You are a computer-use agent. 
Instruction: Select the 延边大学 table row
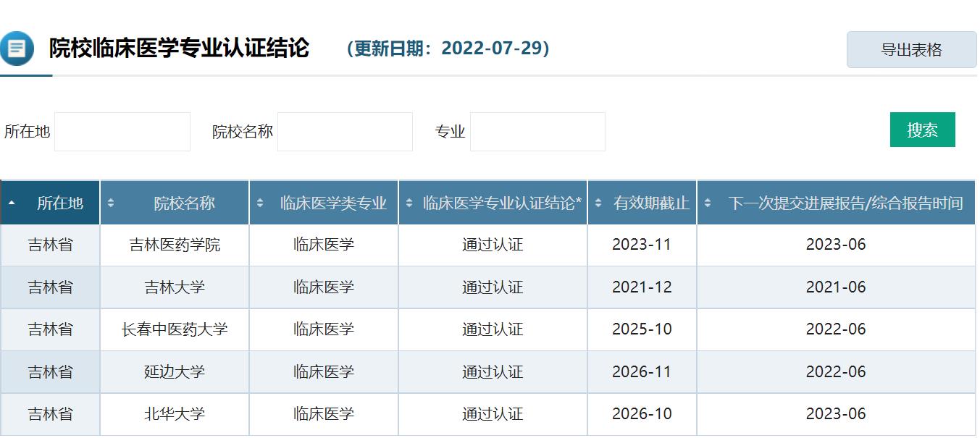pyautogui.click(x=490, y=371)
